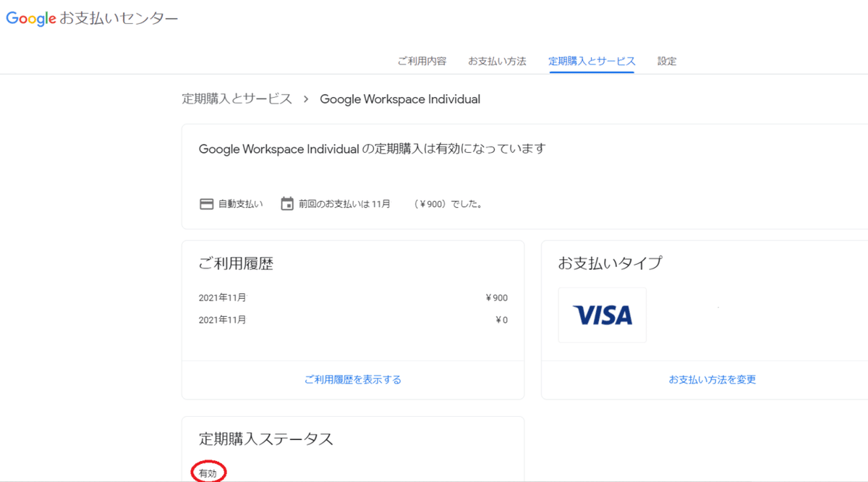Viewport: 868px width, 482px height.
Task: Click the お支払いセンター header title
Action: click(119, 19)
